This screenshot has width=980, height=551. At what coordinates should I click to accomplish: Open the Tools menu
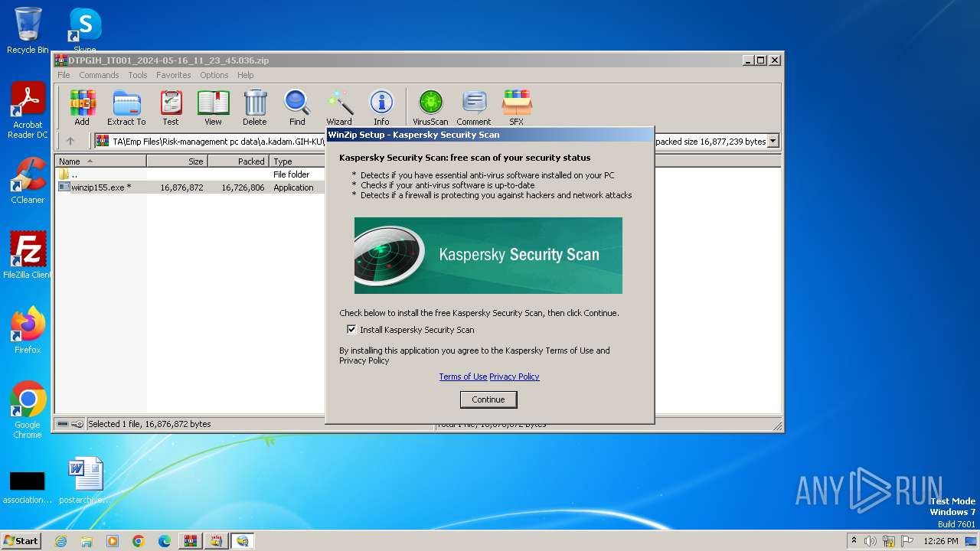pyautogui.click(x=138, y=75)
